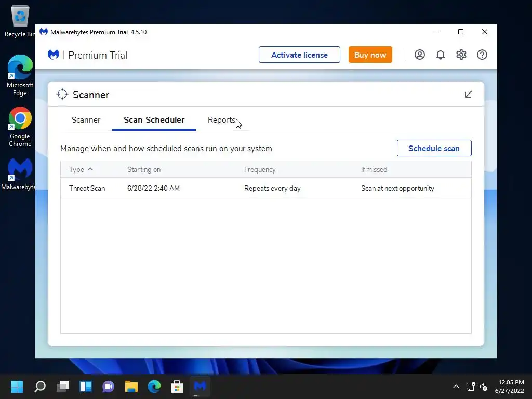Open File Explorer from the taskbar

131,387
